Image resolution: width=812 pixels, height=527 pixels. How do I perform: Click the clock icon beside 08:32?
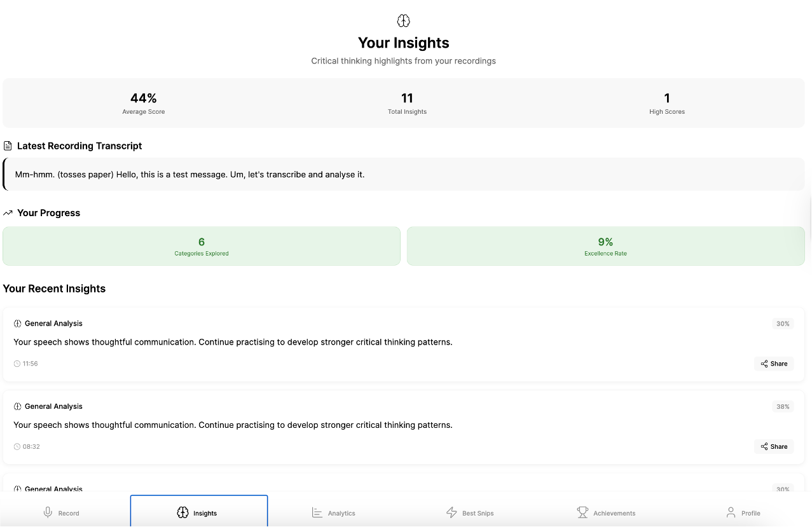tap(17, 446)
